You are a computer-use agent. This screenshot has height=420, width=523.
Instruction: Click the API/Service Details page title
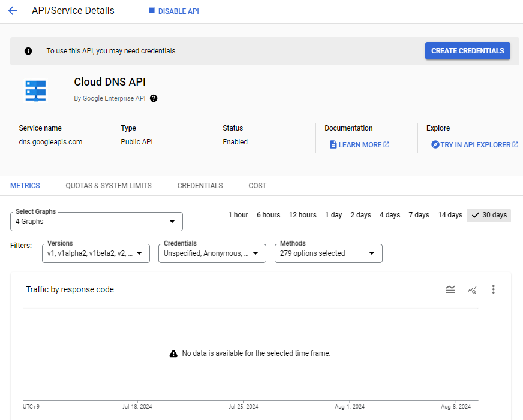click(73, 11)
